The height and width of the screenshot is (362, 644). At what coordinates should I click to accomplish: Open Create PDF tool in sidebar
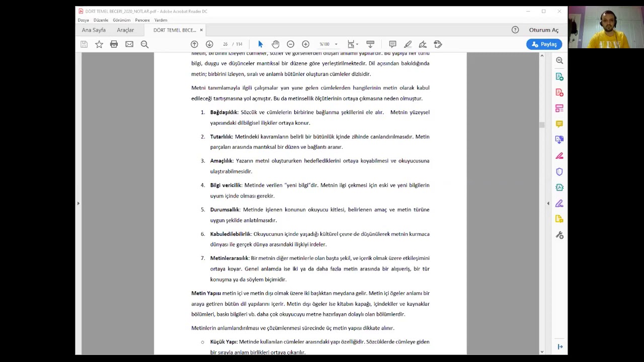[559, 93]
